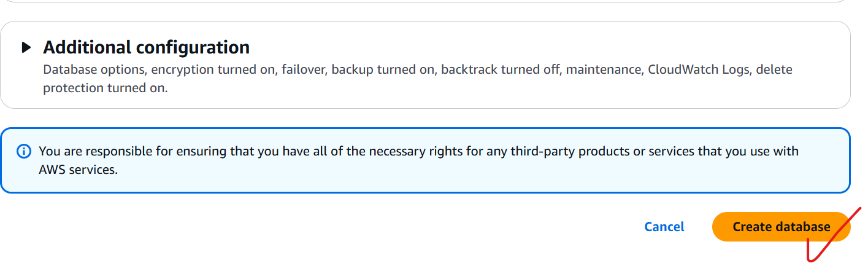
Task: Click the Additional configuration heading
Action: tap(146, 47)
